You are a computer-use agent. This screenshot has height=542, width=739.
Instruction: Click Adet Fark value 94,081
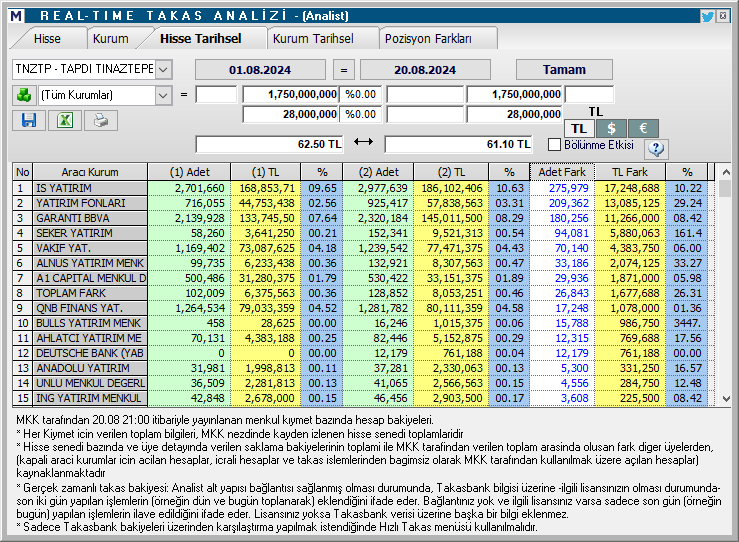[x=562, y=233]
